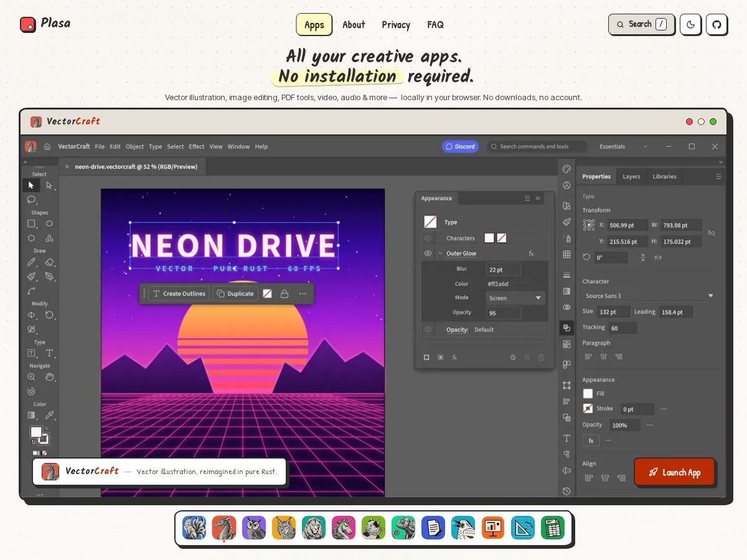The width and height of the screenshot is (747, 560).
Task: Click the Launch App button
Action: click(x=674, y=472)
